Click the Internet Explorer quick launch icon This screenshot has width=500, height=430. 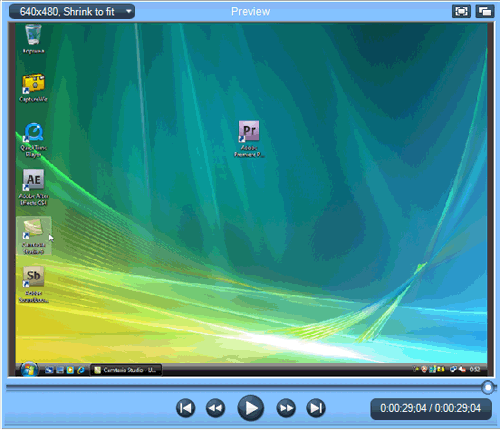pos(81,370)
